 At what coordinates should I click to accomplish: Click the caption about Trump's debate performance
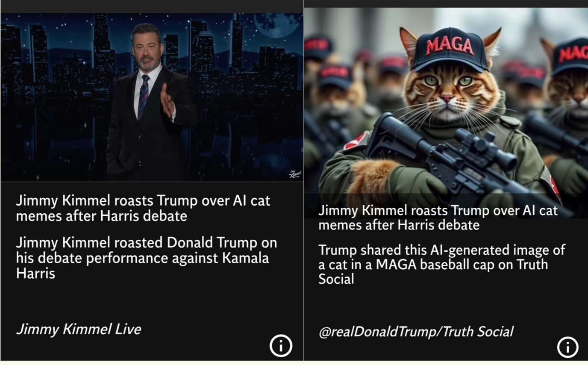point(147,258)
